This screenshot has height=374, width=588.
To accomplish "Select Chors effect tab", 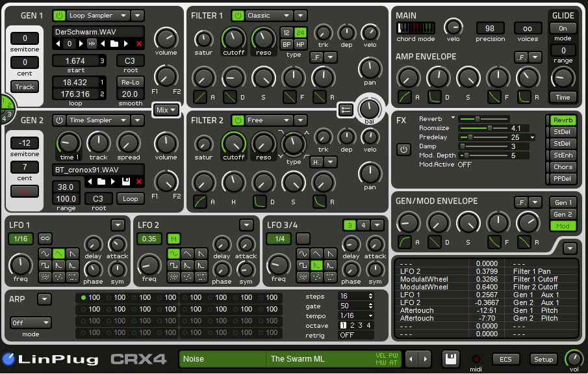I will coord(563,167).
